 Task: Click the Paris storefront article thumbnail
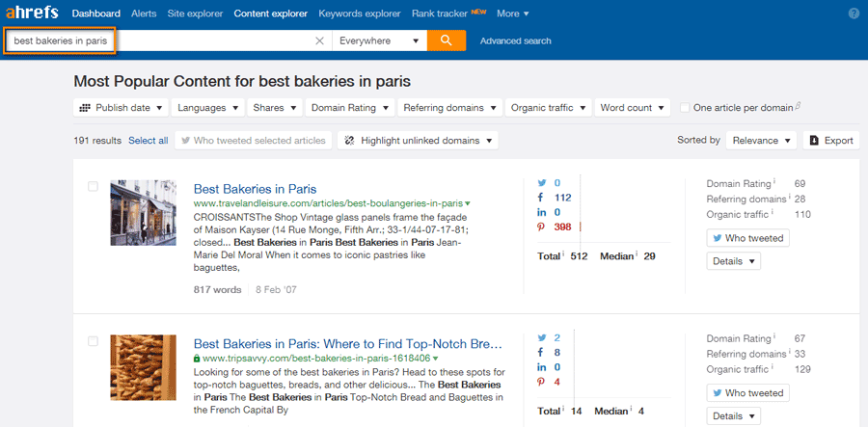point(144,212)
